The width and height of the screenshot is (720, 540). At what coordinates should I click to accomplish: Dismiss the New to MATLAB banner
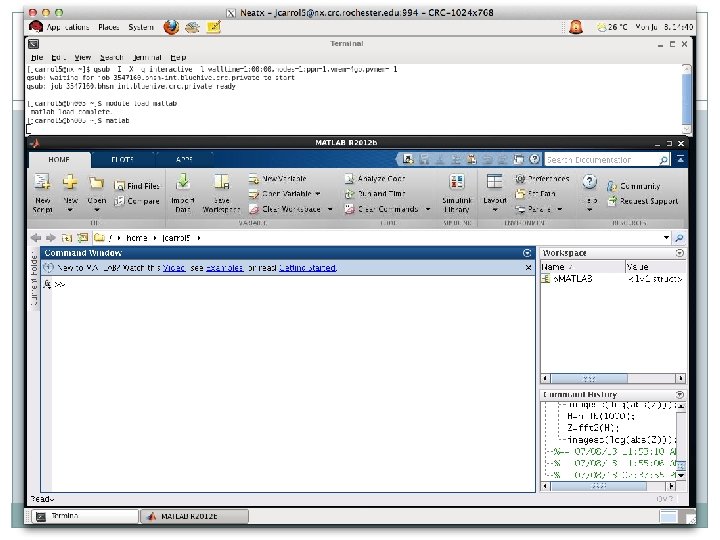click(528, 268)
